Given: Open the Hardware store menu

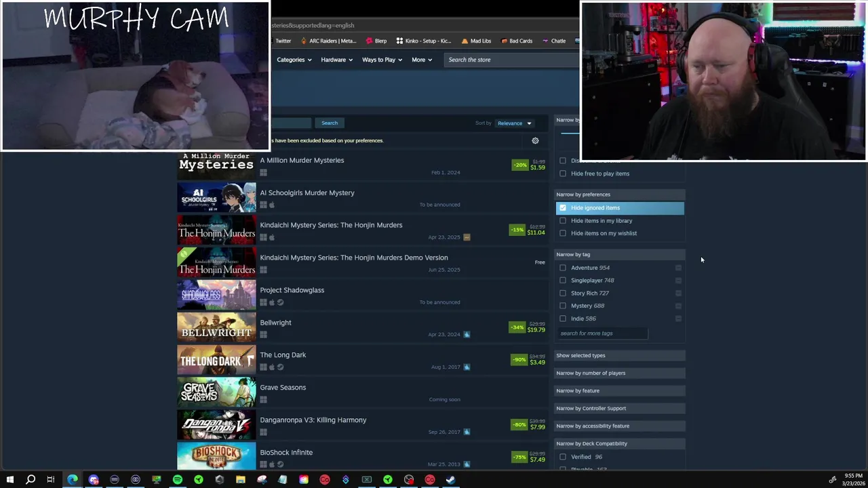Looking at the screenshot, I should (x=336, y=60).
